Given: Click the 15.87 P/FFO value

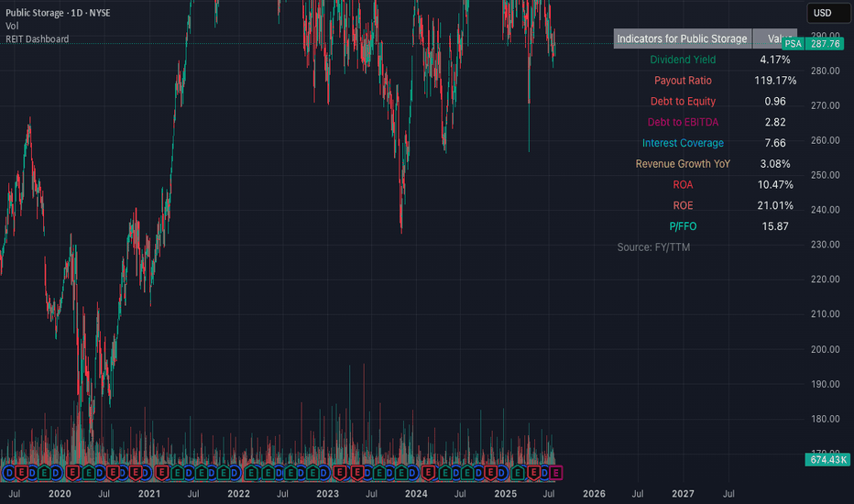Looking at the screenshot, I should click(x=775, y=226).
